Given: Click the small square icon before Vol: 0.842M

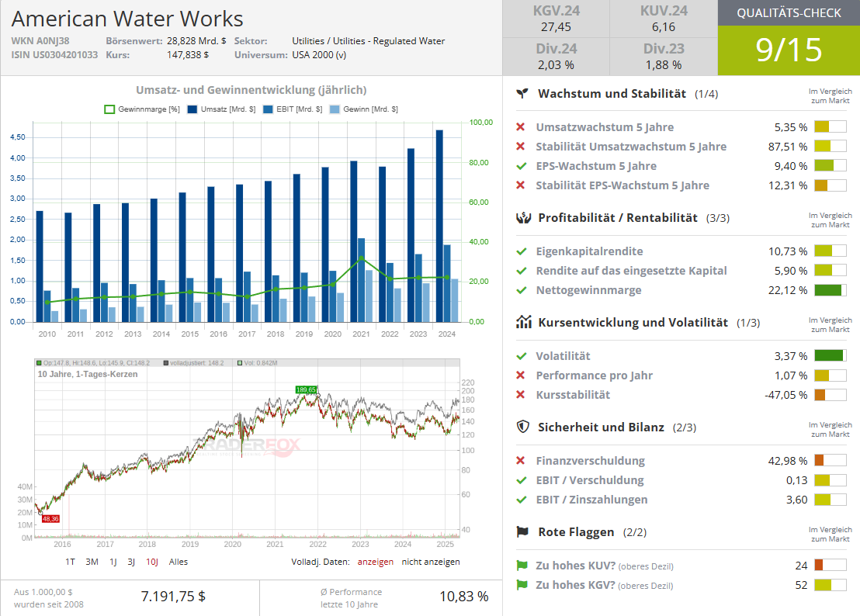Looking at the screenshot, I should click(240, 363).
